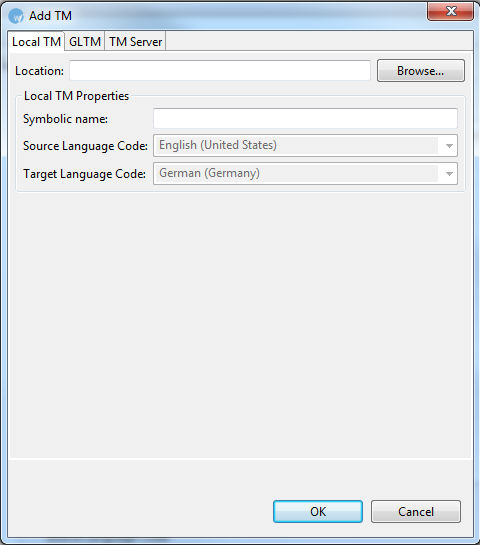
Task: Open the GLTM tab
Action: (x=85, y=42)
